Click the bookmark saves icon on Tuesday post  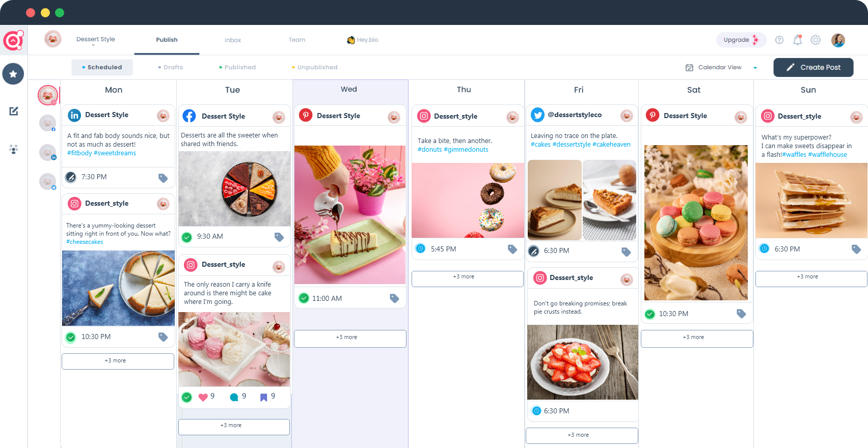pos(263,398)
